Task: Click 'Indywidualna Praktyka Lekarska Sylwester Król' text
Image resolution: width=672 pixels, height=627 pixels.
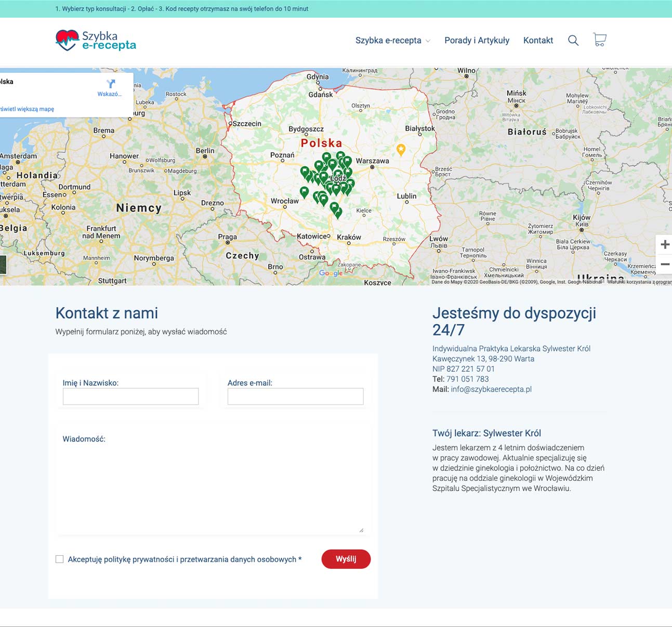Action: [x=511, y=348]
